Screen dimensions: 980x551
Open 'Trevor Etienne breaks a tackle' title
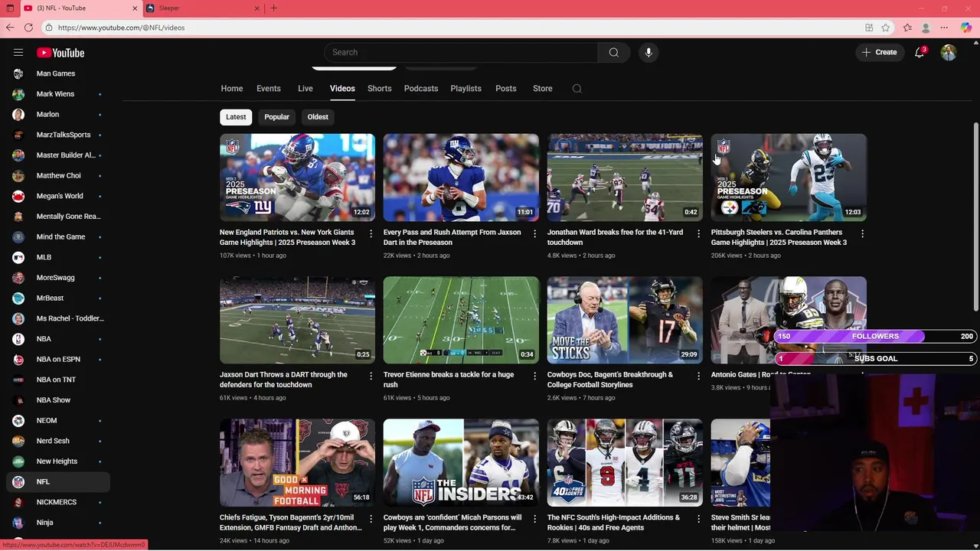tap(449, 380)
